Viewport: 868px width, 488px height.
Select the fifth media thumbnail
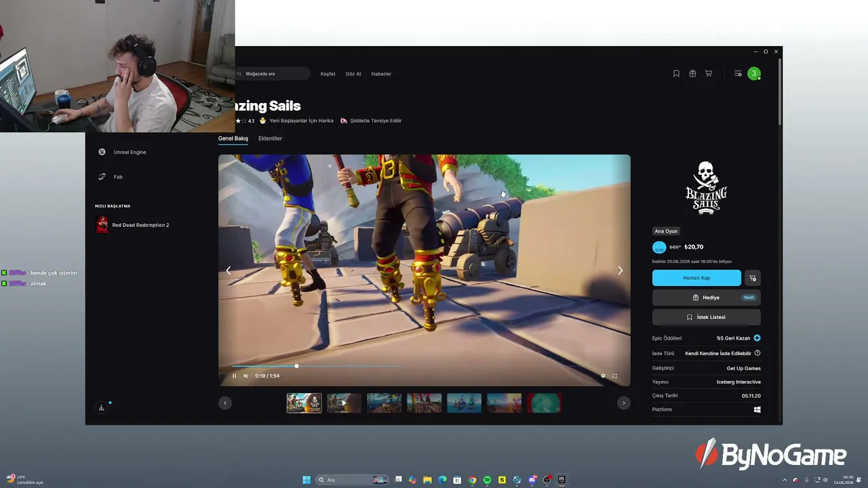pos(464,403)
